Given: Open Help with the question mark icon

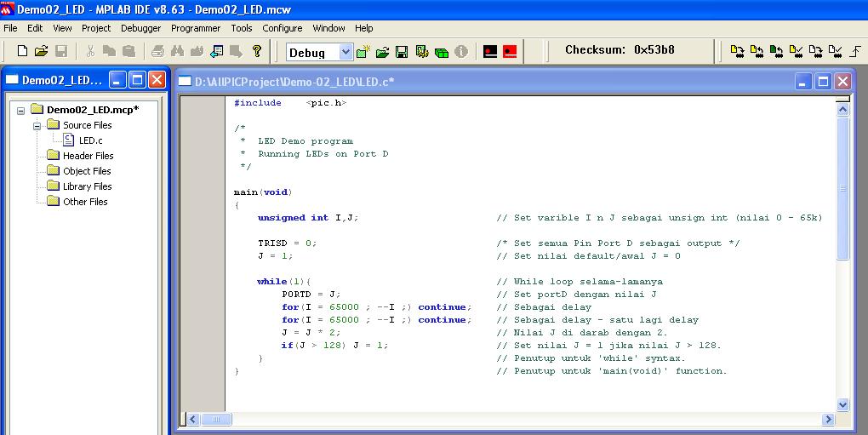Looking at the screenshot, I should click(256, 51).
